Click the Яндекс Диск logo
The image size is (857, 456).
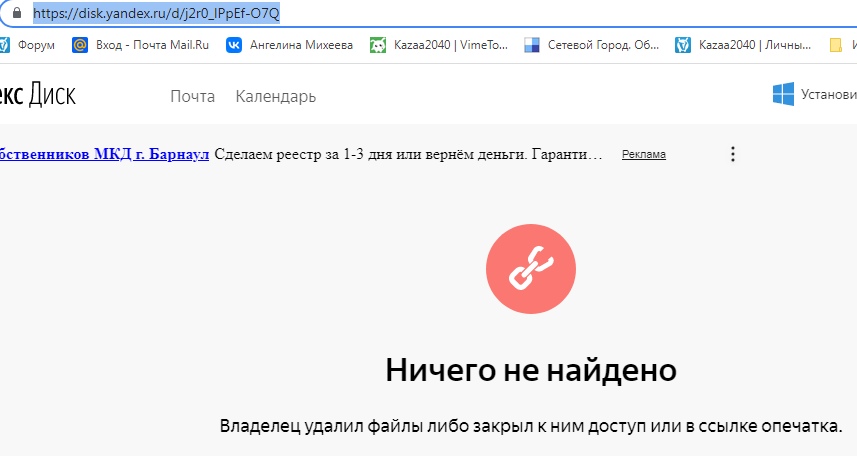(37, 95)
